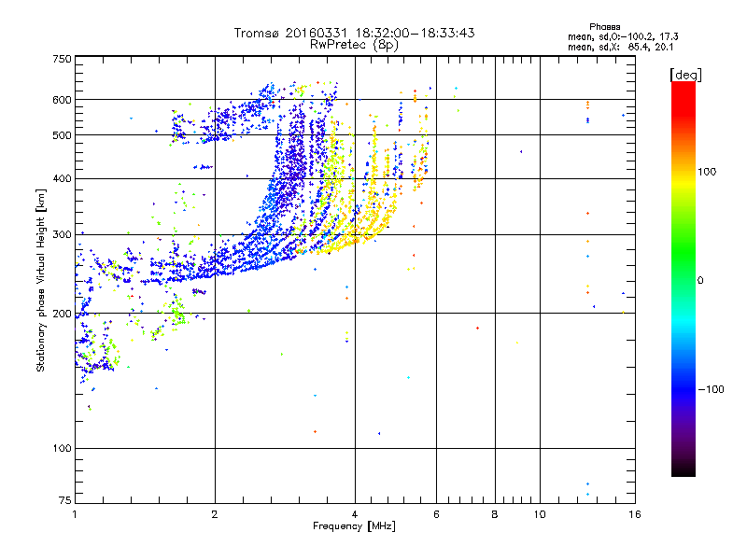Click the '[deg]' colorbar label

point(685,75)
